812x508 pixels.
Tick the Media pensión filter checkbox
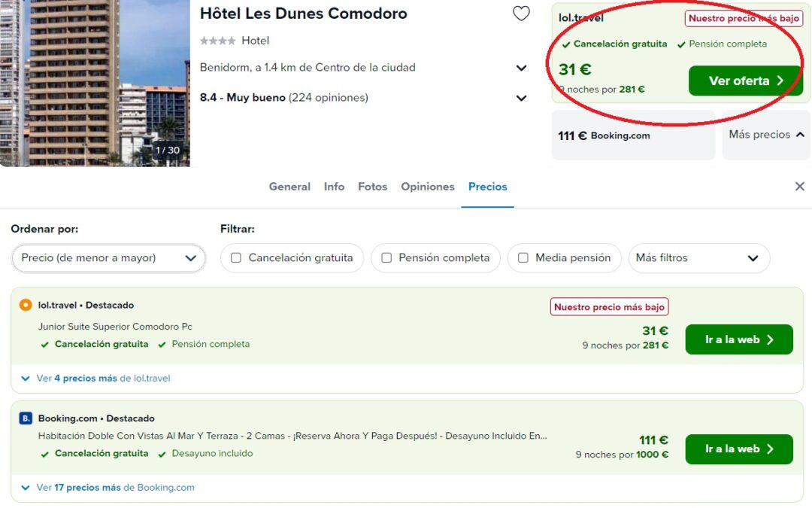pos(523,257)
